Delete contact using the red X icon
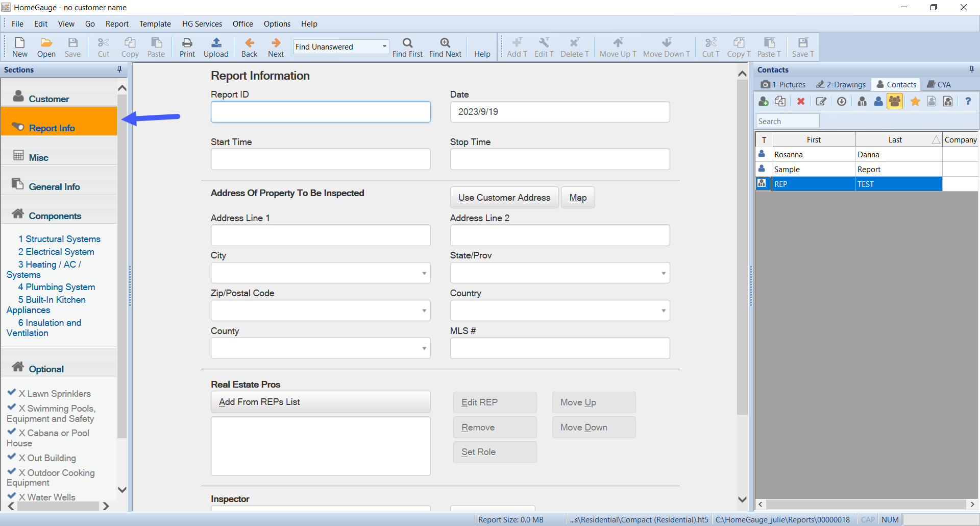 coord(801,102)
